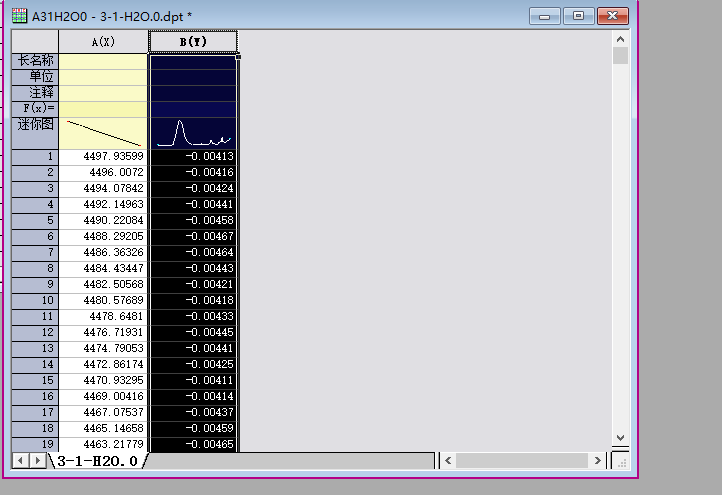
Task: Minimize the A31H2O0 worksheet window
Action: pos(544,16)
